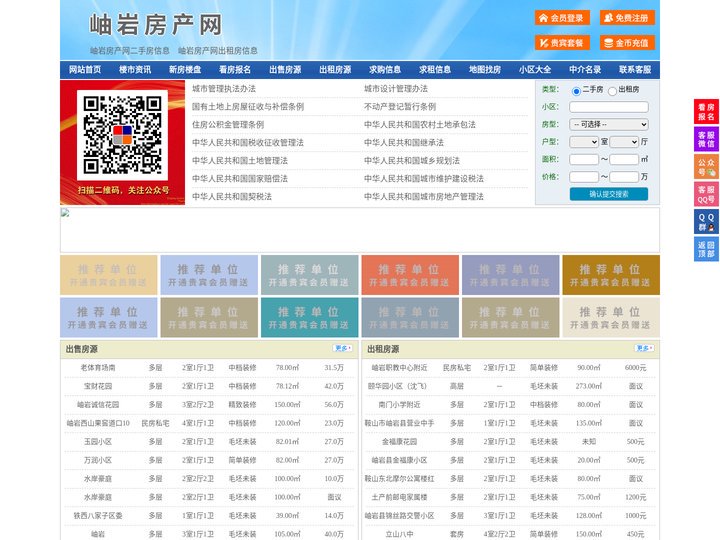Image resolution: width=720 pixels, height=540 pixels.
Task: Click the red-orange 推荐单位 tile
Action: pyautogui.click(x=410, y=275)
